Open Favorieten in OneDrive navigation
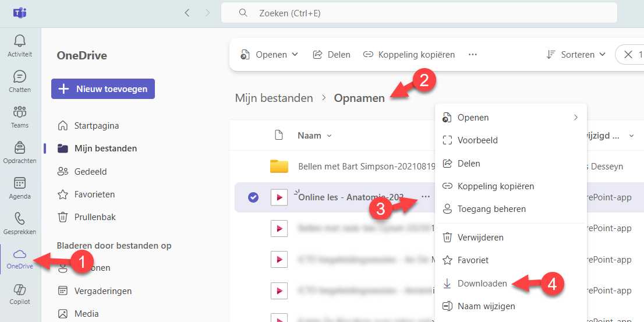This screenshot has height=322, width=644. [86, 194]
